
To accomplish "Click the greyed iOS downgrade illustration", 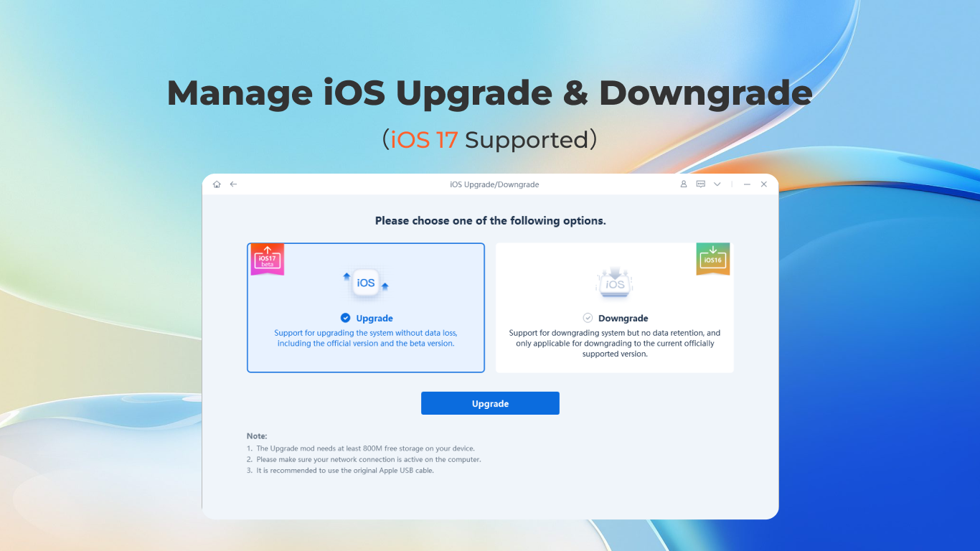I will [615, 283].
